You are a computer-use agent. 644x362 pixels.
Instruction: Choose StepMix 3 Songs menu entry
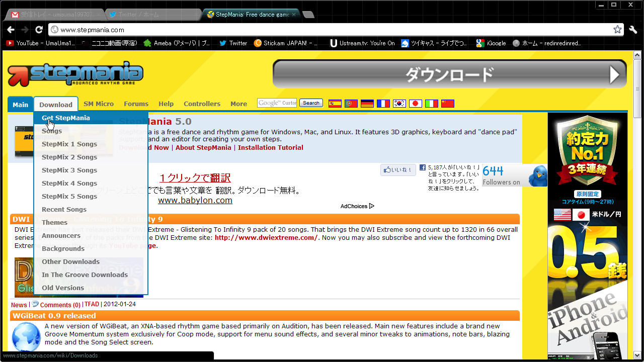click(x=91, y=170)
